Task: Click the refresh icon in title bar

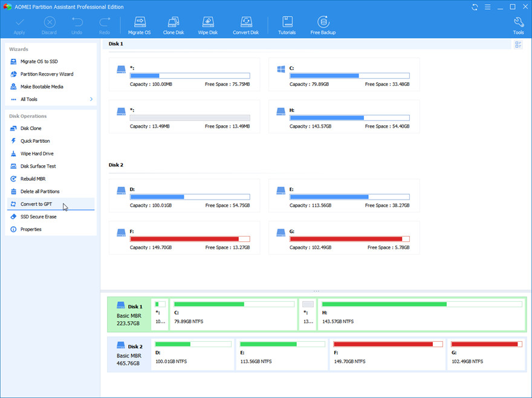Action: (475, 7)
